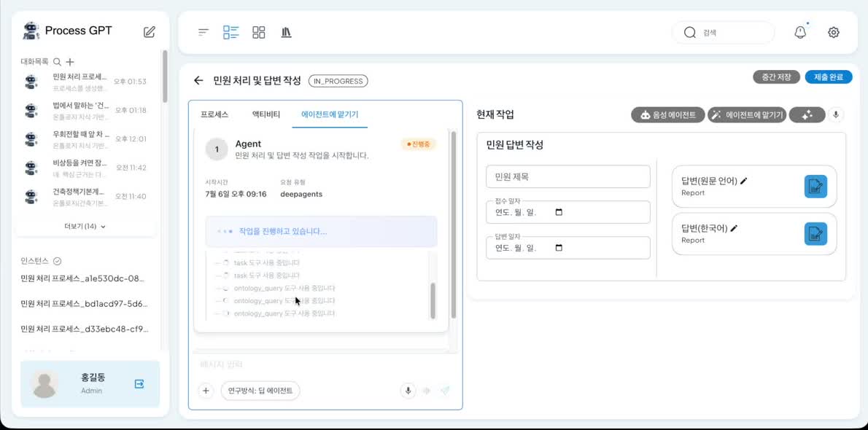Switch to the 액티비티 tab
Screen dimensions: 868x430
coord(266,114)
